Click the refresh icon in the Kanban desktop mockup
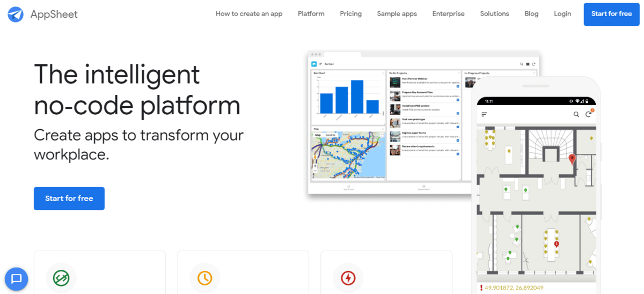This screenshot has width=644, height=294. coord(533,64)
